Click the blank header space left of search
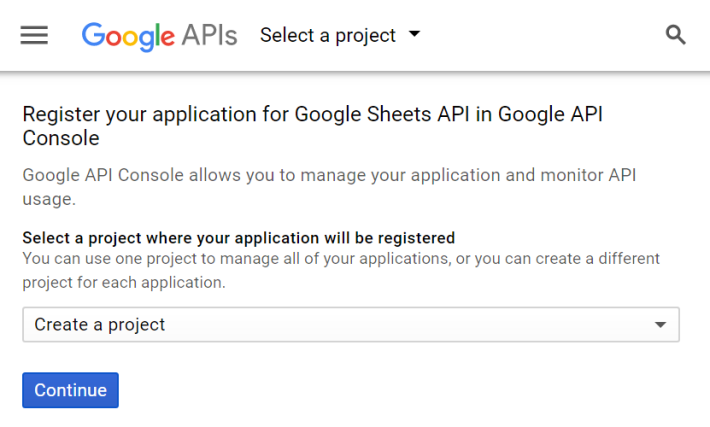Image resolution: width=710 pixels, height=427 pixels. (543, 35)
